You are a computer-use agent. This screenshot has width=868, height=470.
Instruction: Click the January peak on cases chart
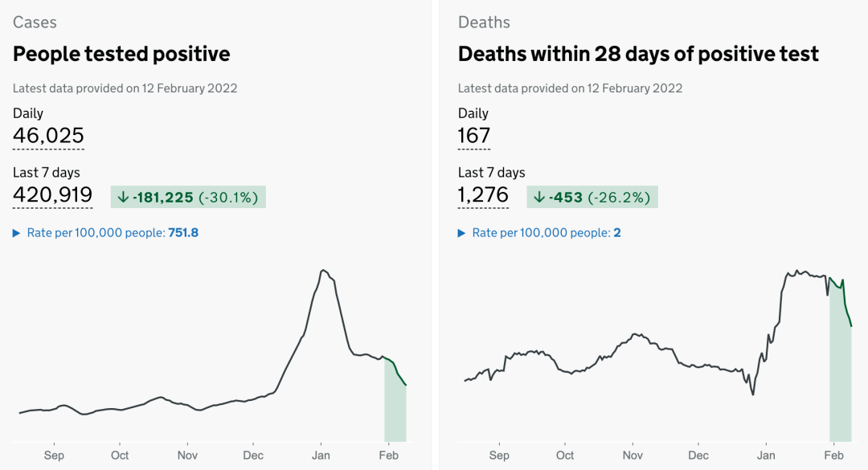click(x=322, y=271)
